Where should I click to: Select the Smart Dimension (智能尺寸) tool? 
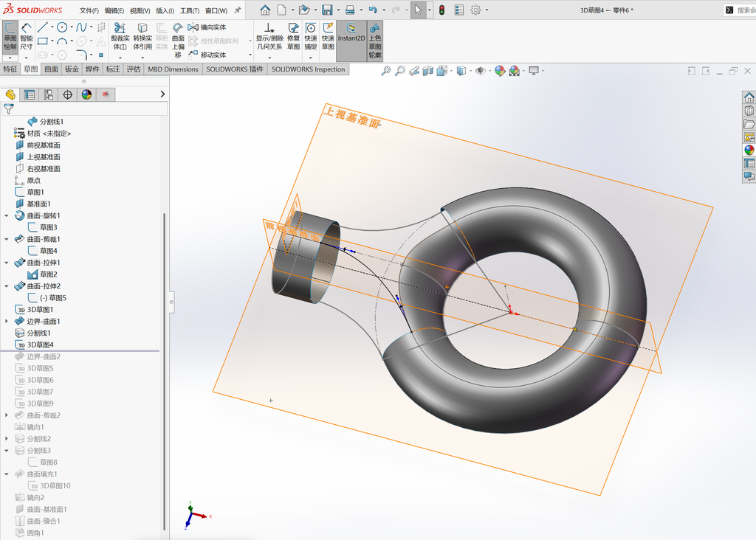[26, 37]
